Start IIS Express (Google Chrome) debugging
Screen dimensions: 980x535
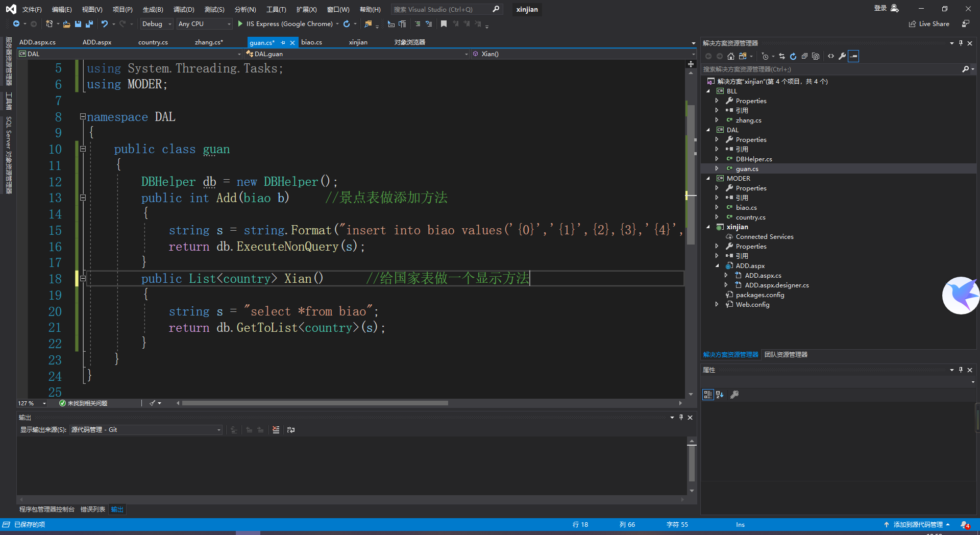286,24
